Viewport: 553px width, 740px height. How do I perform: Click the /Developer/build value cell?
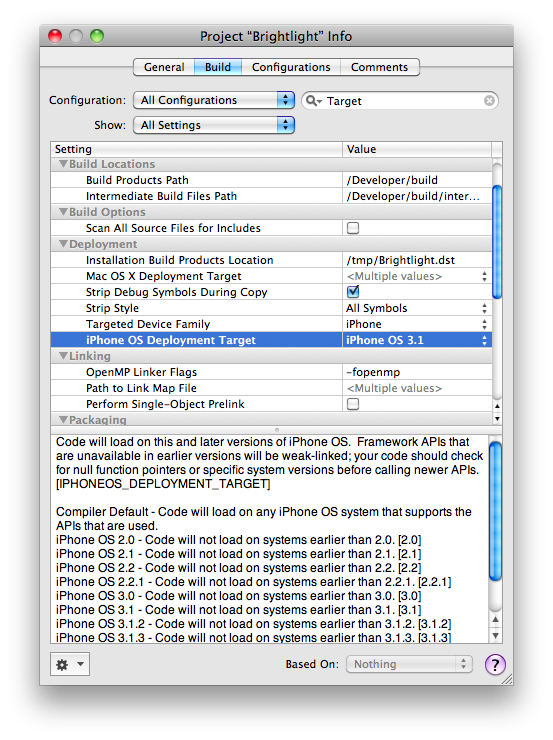417,180
